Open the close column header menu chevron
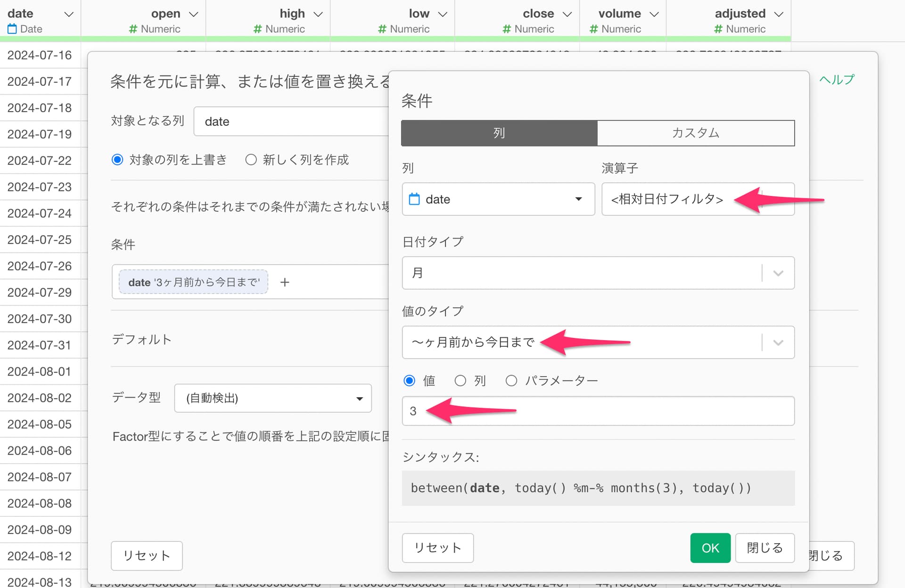905x588 pixels. coord(568,14)
